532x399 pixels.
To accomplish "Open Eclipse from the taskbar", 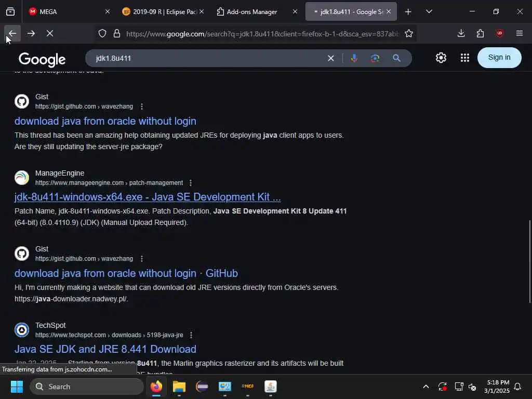I will tap(202, 387).
